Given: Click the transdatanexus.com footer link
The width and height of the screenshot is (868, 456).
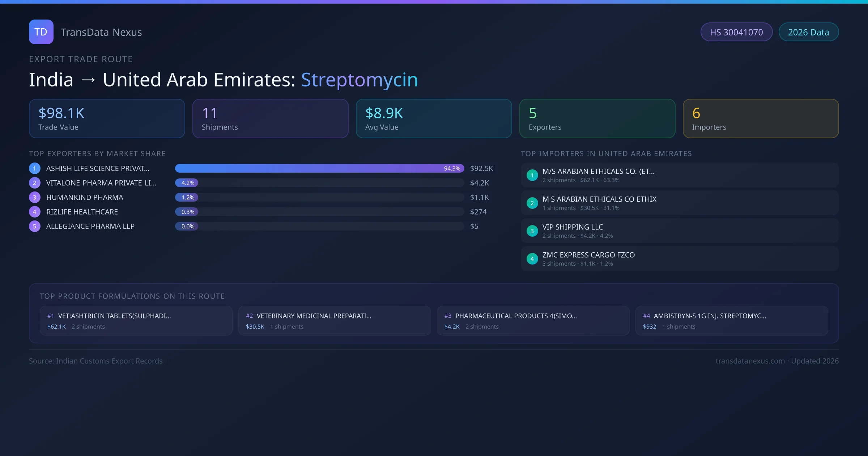Looking at the screenshot, I should (750, 361).
